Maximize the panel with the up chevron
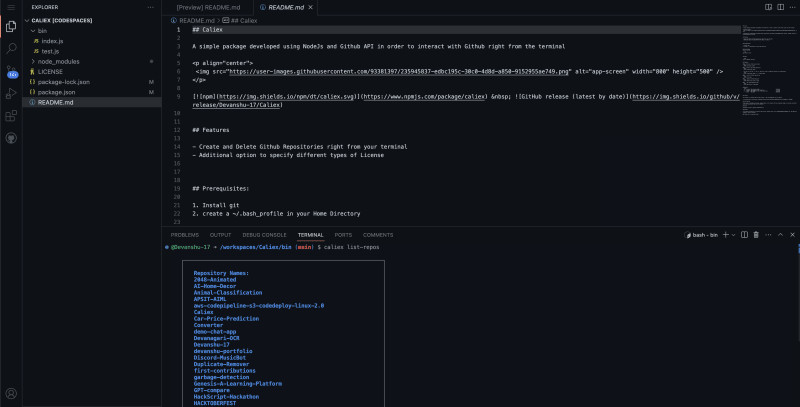This screenshot has height=407, width=800. [x=780, y=235]
